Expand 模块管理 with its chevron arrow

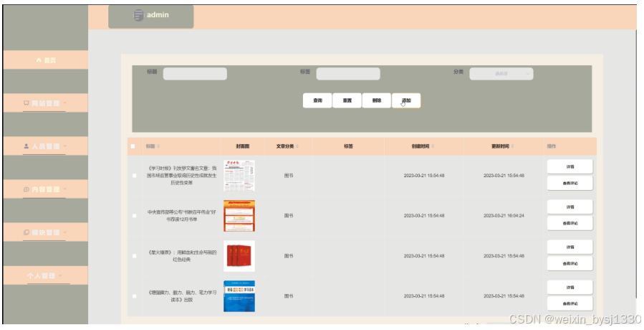pyautogui.click(x=65, y=232)
